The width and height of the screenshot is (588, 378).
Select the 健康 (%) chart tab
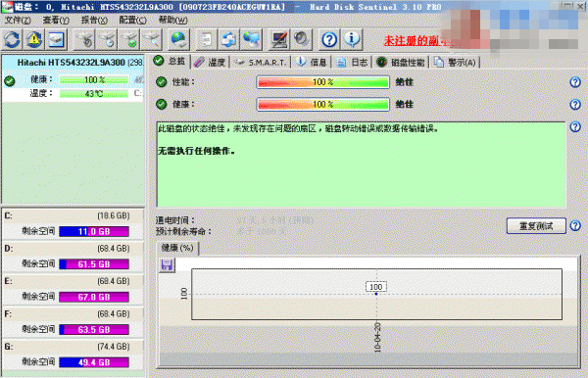point(177,248)
